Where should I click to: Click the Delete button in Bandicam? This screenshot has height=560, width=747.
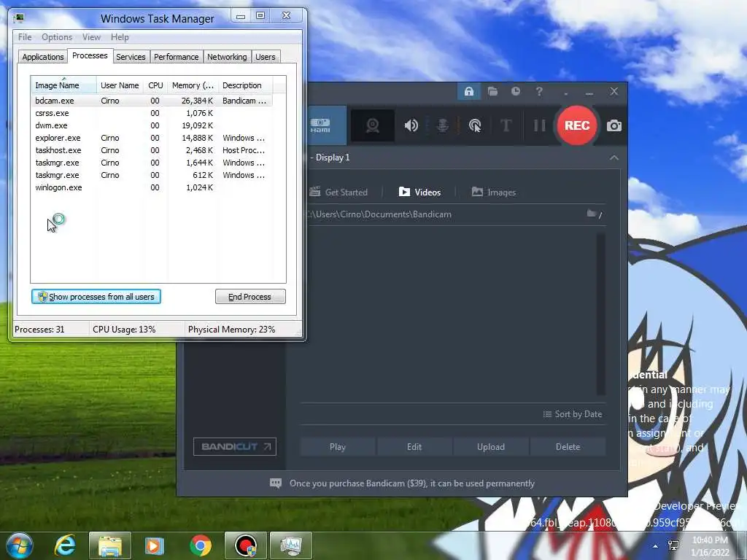point(568,447)
